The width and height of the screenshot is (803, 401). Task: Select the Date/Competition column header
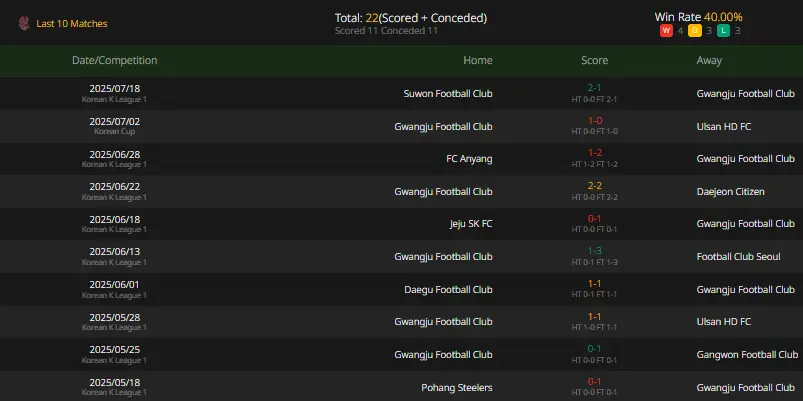pos(115,60)
